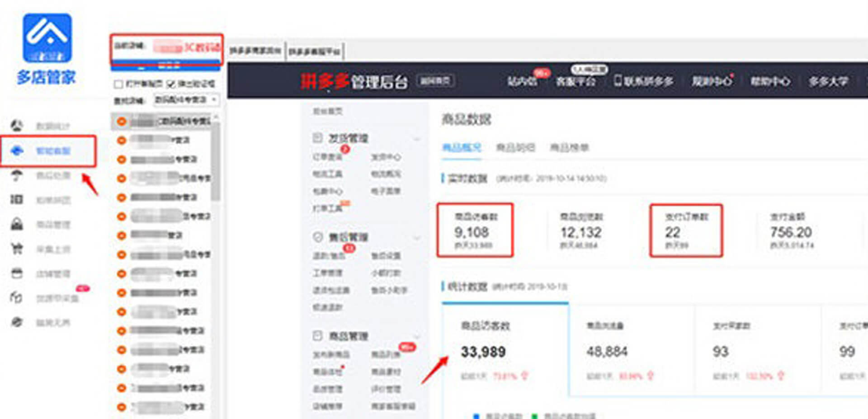Click the pie chart data statistics sidebar icon
The width and height of the screenshot is (868, 419).
point(17,125)
